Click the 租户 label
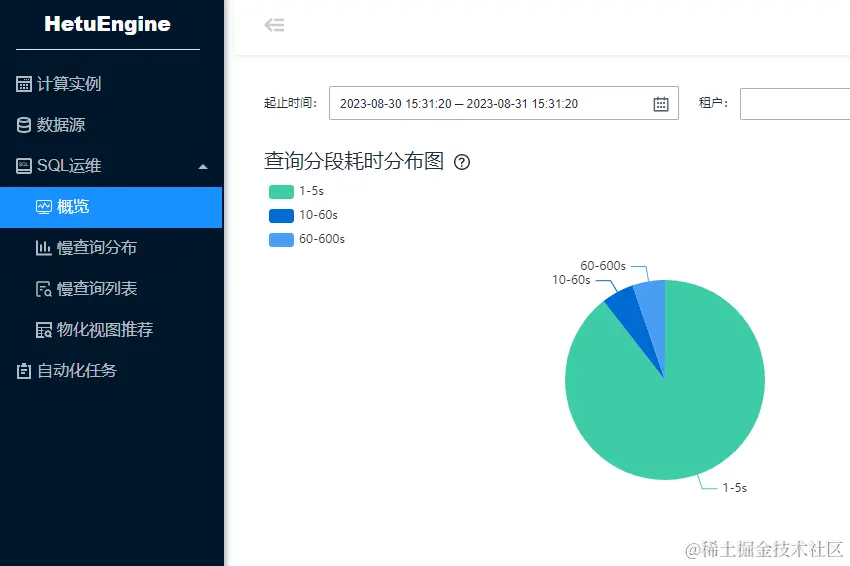Image resolution: width=850 pixels, height=566 pixels. pyautogui.click(x=713, y=102)
